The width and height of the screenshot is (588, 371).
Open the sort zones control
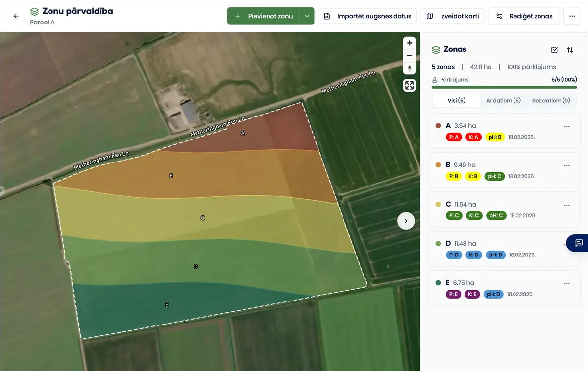point(570,50)
